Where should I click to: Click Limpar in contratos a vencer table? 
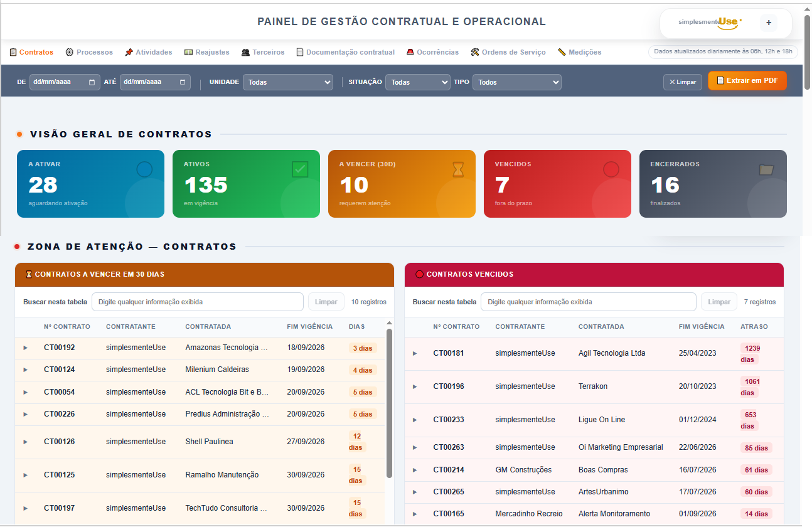[326, 302]
